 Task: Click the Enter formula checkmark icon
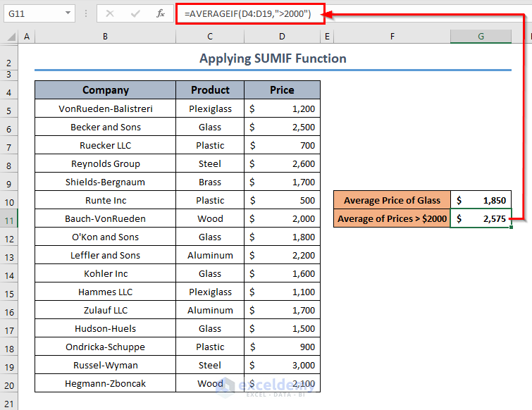[135, 13]
